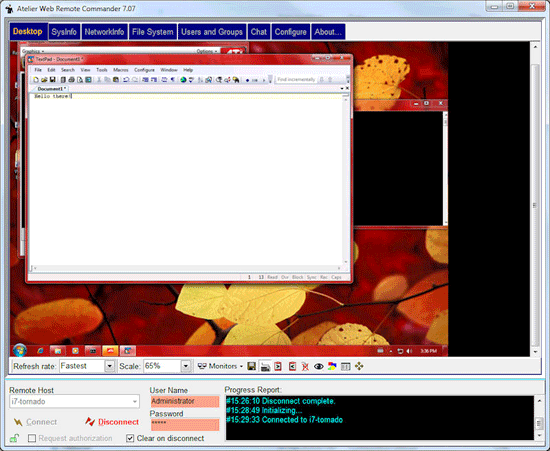550x451 pixels.
Task: Click the red X clipboard clear icon
Action: (305, 366)
